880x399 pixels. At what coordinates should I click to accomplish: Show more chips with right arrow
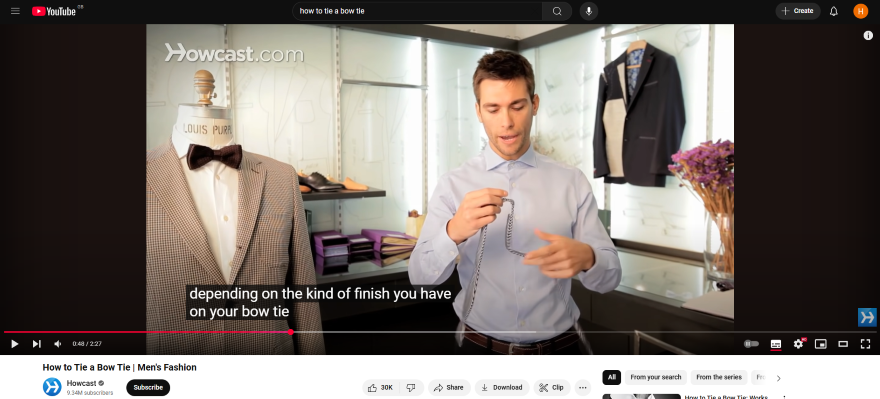778,378
